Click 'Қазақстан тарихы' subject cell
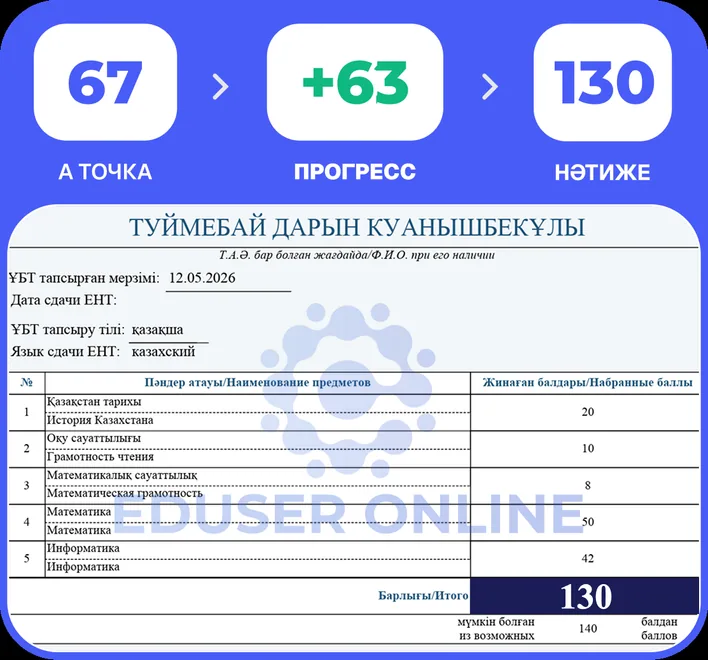Image resolution: width=708 pixels, height=660 pixels. click(x=257, y=402)
